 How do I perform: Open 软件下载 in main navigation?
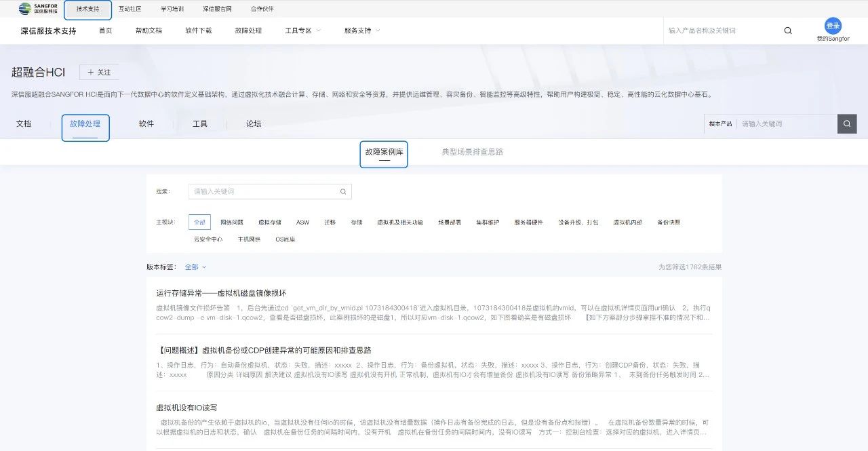pos(199,31)
